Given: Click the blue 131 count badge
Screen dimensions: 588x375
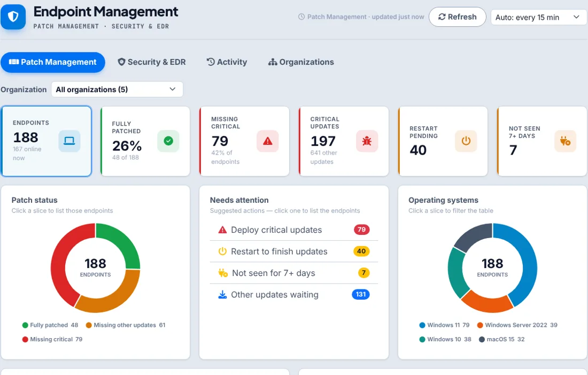Looking at the screenshot, I should click(361, 294).
